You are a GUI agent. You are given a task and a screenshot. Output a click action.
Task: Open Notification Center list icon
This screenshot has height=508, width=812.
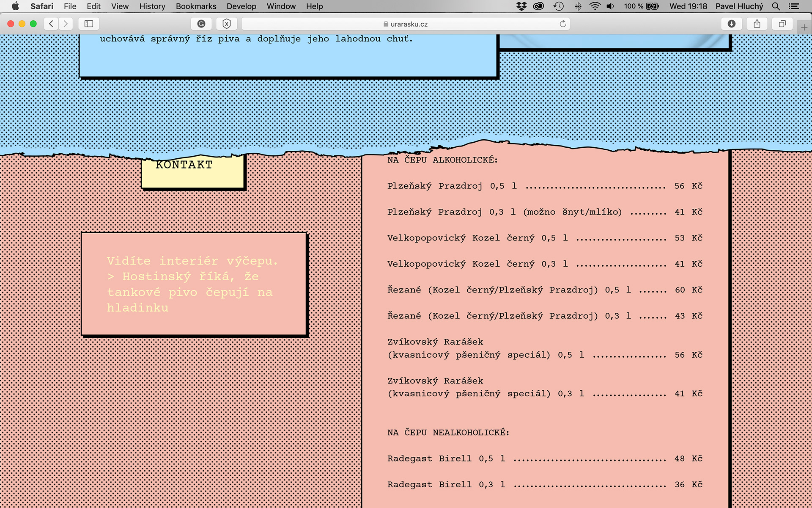(x=794, y=6)
